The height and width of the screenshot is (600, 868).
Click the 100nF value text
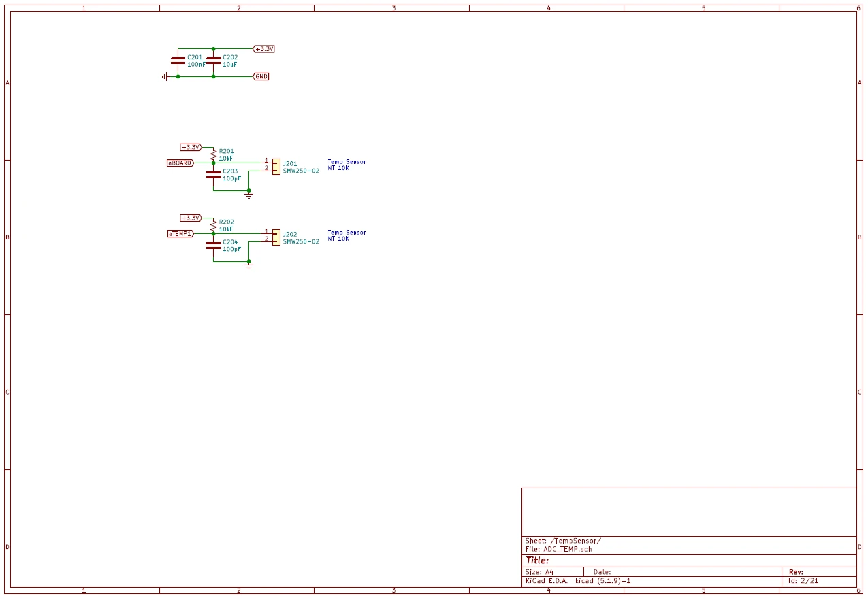pyautogui.click(x=197, y=64)
